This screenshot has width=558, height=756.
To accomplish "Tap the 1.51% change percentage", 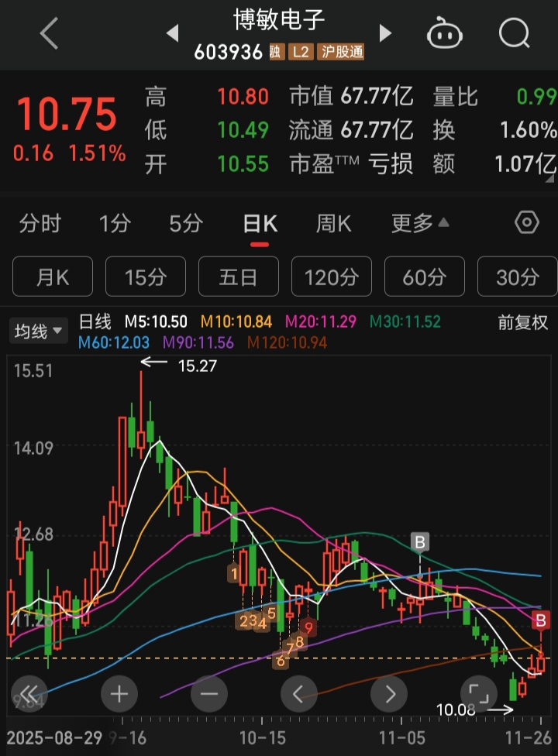I will (97, 153).
